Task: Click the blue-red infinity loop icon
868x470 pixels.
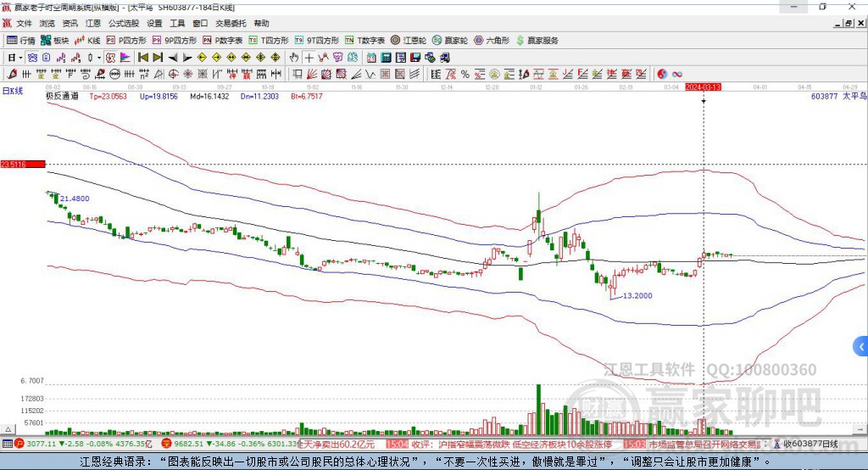Action: tap(677, 75)
